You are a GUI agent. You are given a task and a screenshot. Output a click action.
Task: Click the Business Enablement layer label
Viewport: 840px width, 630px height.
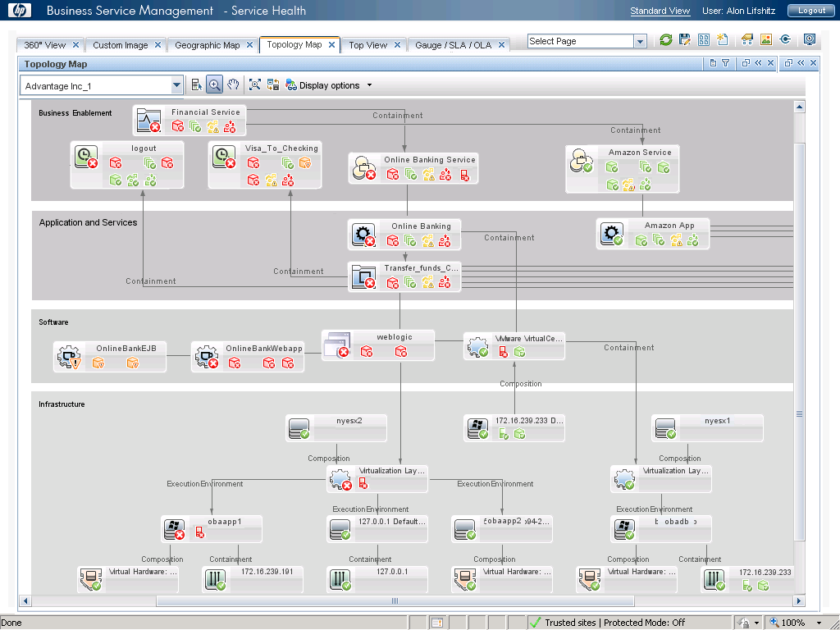pyautogui.click(x=75, y=113)
